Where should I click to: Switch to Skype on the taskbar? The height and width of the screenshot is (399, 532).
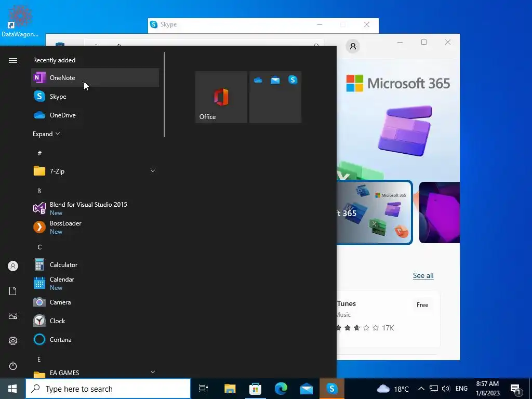(332, 389)
